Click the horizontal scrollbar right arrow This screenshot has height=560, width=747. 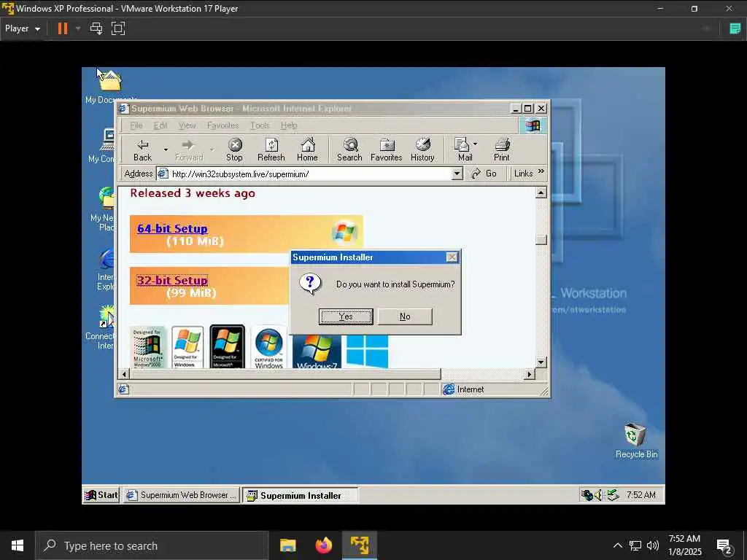pyautogui.click(x=529, y=374)
